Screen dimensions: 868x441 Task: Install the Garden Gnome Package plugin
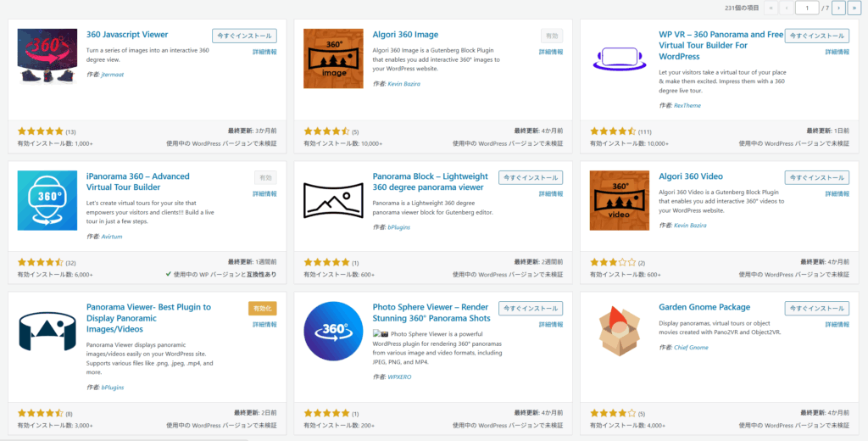[816, 308]
